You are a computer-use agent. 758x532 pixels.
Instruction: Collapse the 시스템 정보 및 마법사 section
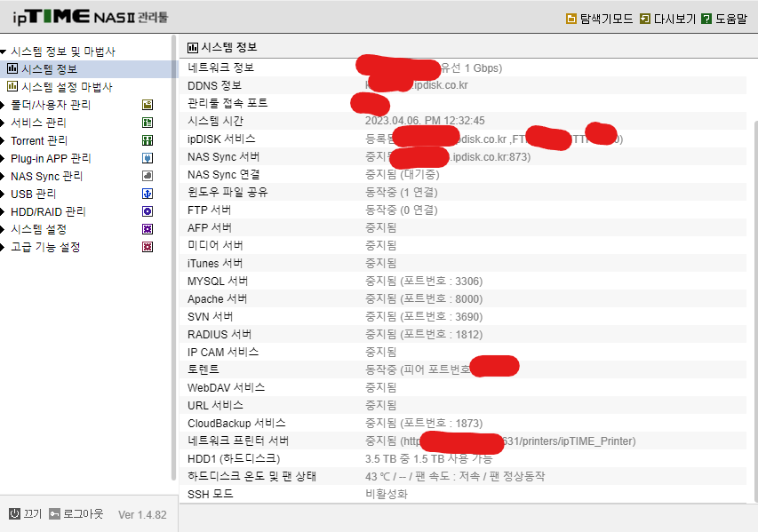tap(4, 52)
